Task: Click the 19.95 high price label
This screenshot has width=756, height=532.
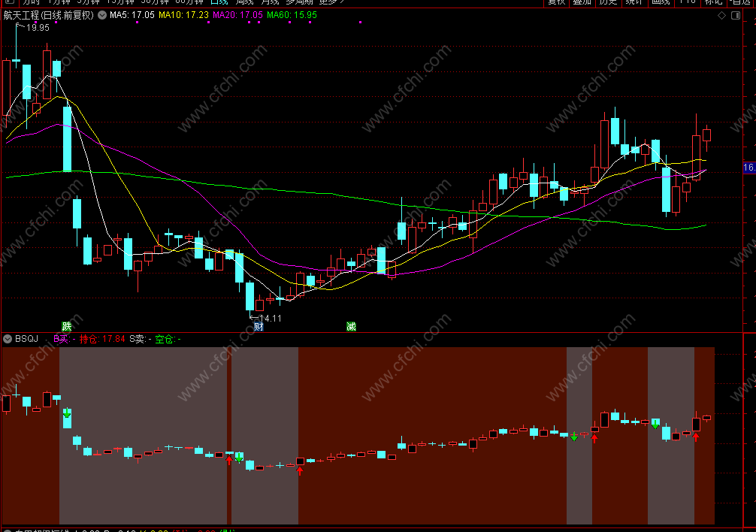Action: point(38,28)
